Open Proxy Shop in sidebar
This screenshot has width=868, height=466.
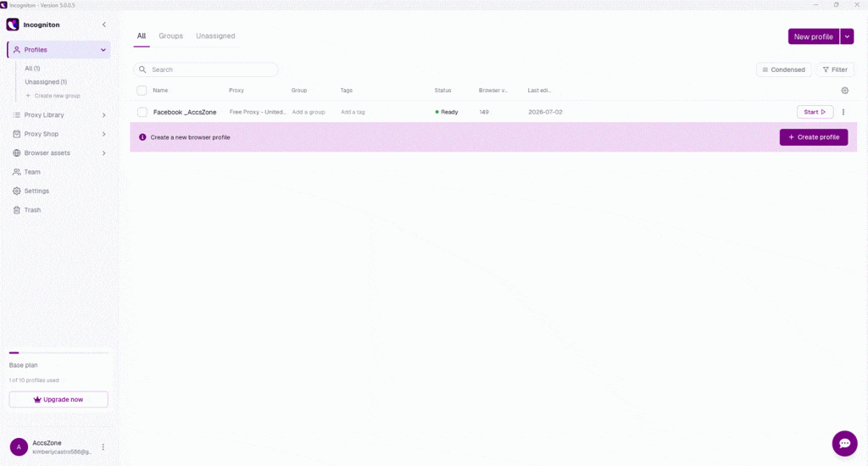point(41,134)
